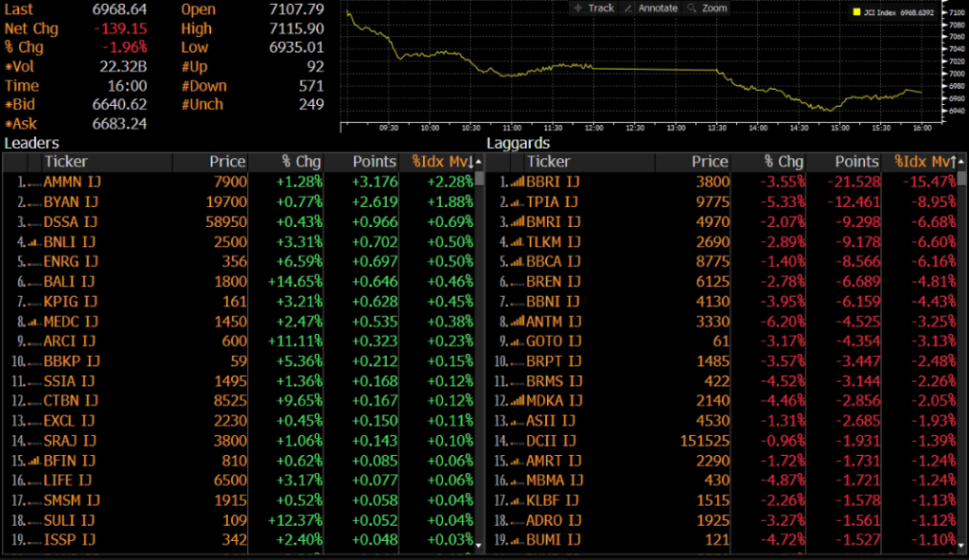Click volume bar icon beside TLKM IJ
Viewport: 969px width, 560px height.
518,242
